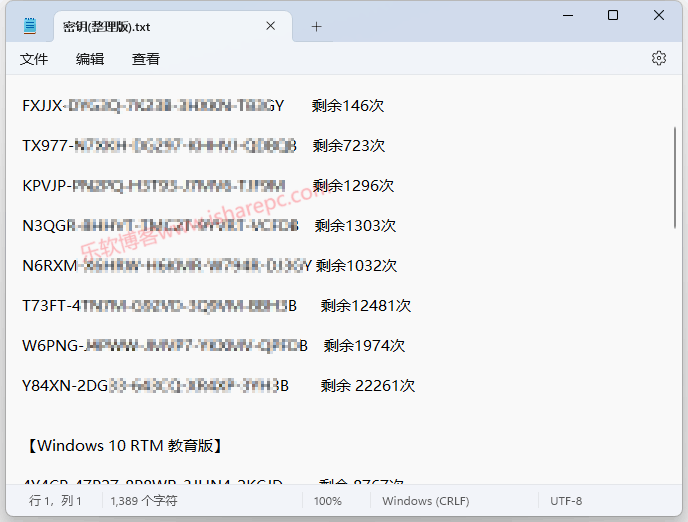Click the text 剩余12481次
The width and height of the screenshot is (688, 522).
click(366, 305)
